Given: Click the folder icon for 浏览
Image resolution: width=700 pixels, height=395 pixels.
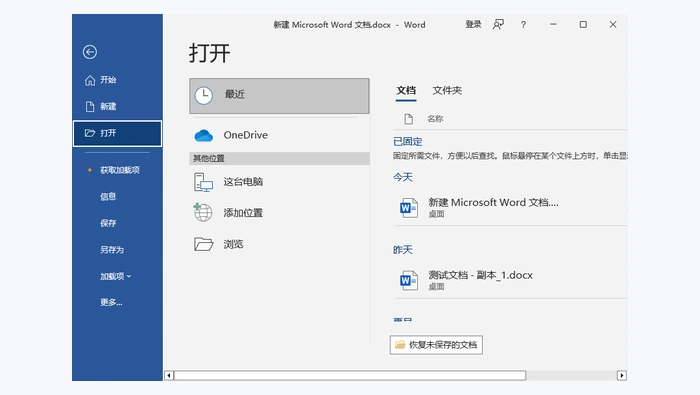Looking at the screenshot, I should tap(204, 244).
